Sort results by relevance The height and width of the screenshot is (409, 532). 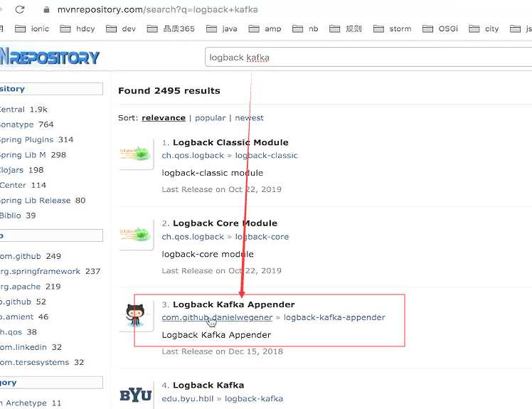164,118
